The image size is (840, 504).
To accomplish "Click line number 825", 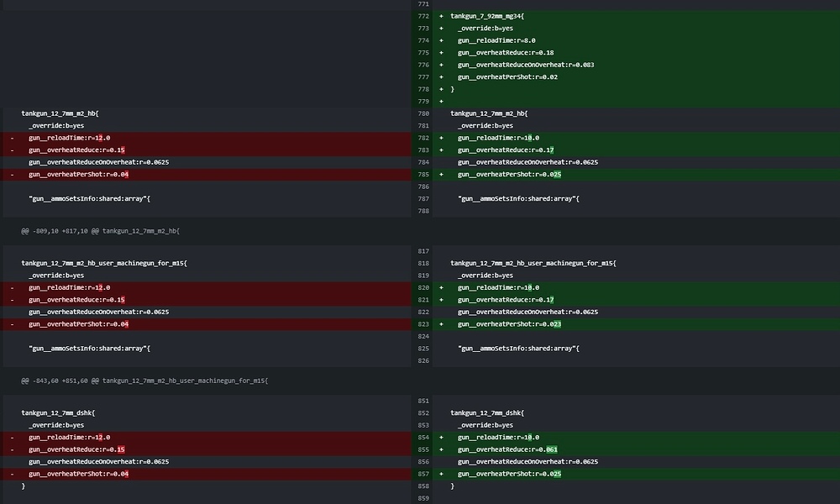I will [423, 349].
